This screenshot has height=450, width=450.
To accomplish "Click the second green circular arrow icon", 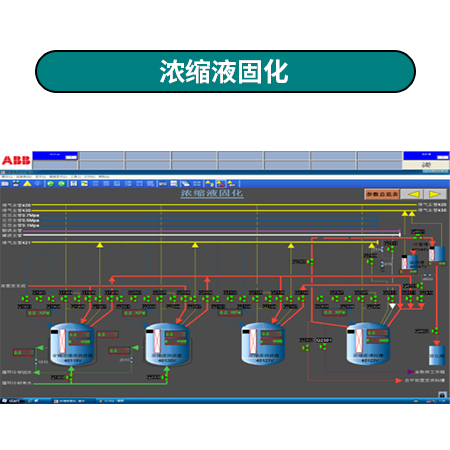I will pyautogui.click(x=62, y=184).
